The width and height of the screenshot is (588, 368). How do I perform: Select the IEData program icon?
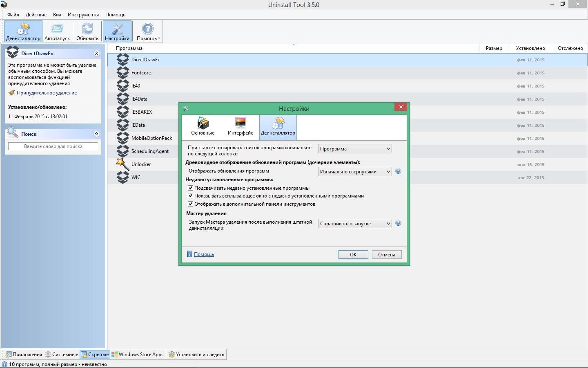pos(123,125)
